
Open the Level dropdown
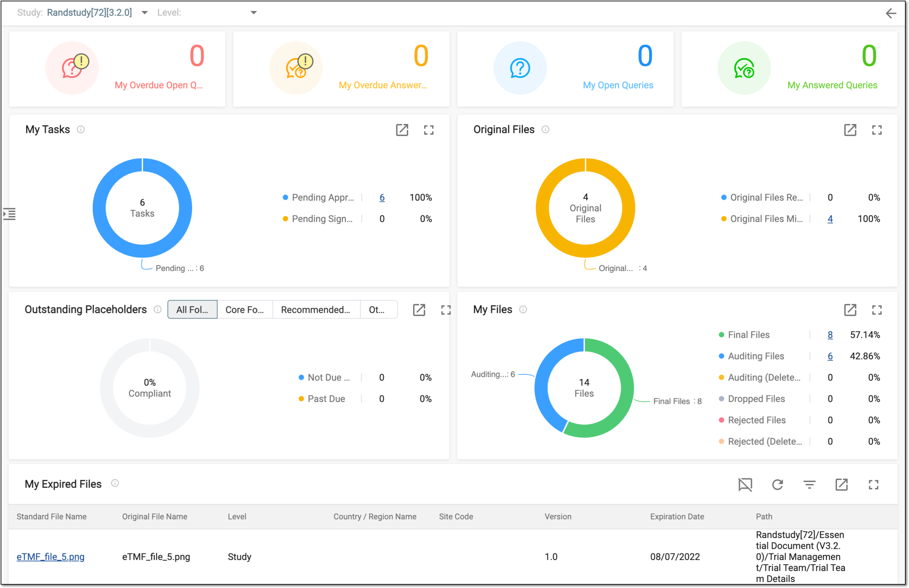click(253, 13)
